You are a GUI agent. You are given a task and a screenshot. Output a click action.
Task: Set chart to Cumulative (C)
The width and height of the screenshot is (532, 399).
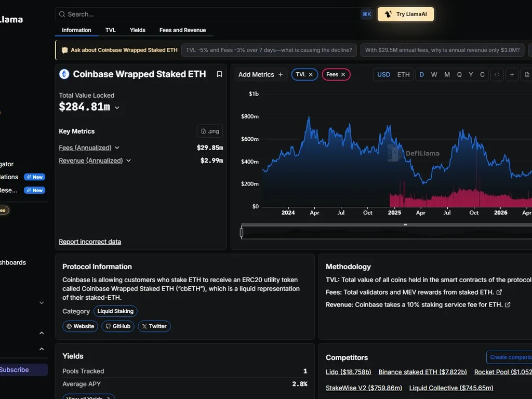(482, 75)
